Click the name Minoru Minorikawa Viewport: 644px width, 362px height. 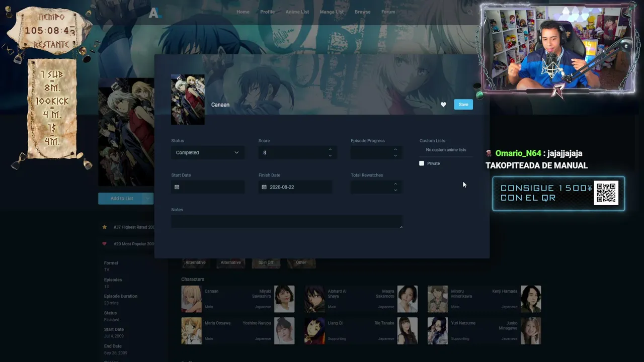[x=461, y=294]
